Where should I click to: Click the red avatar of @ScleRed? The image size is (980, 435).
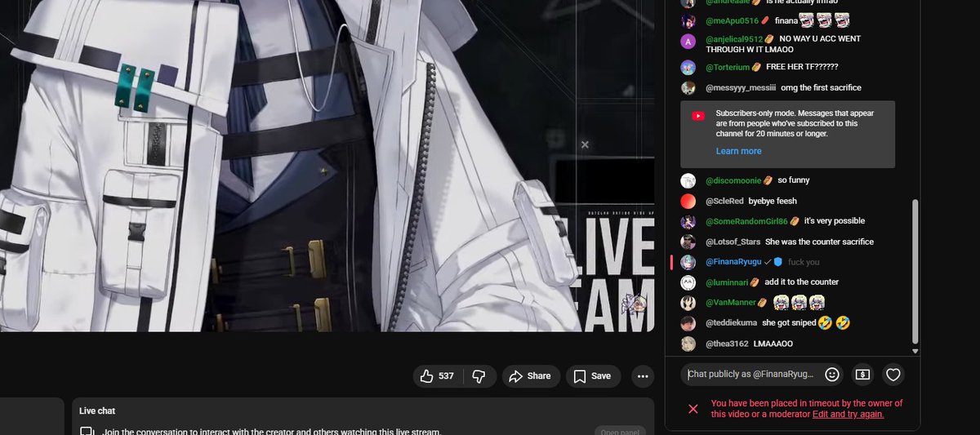pos(688,201)
